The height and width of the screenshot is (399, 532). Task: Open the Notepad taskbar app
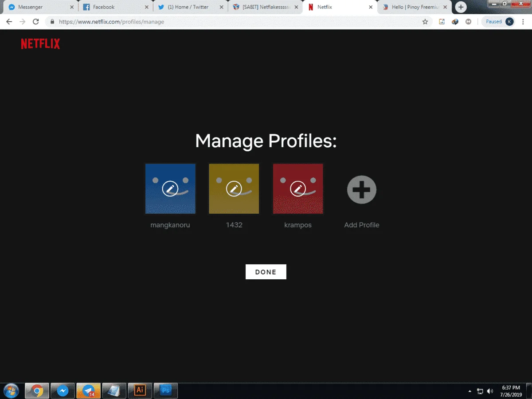114,391
